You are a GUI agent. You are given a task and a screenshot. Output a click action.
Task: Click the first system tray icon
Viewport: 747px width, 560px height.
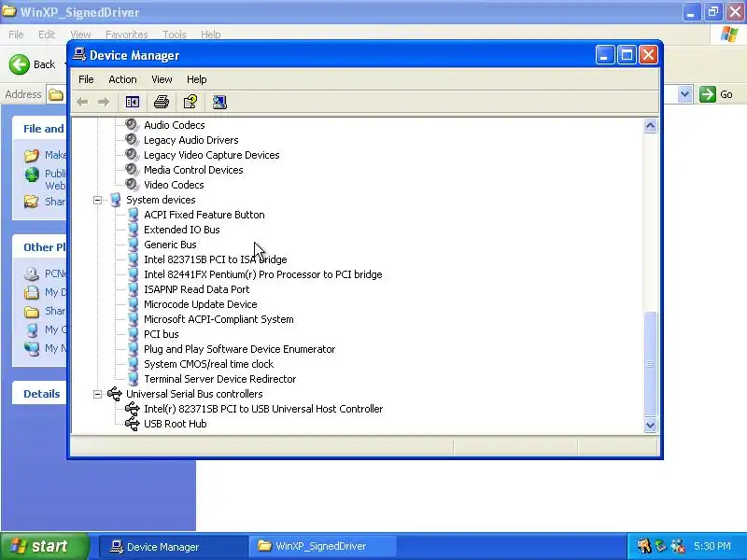pos(644,546)
